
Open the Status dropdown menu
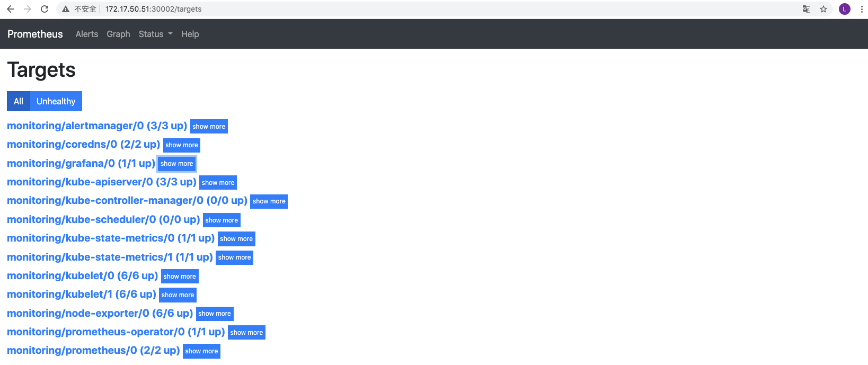tap(155, 34)
